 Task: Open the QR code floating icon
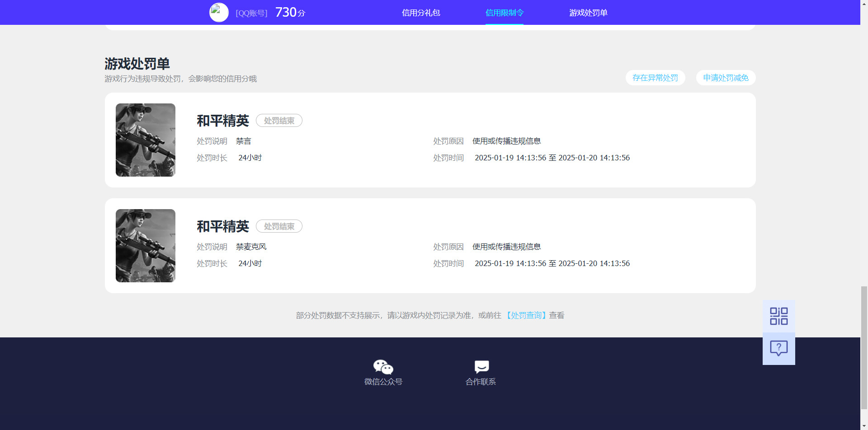[x=778, y=316]
